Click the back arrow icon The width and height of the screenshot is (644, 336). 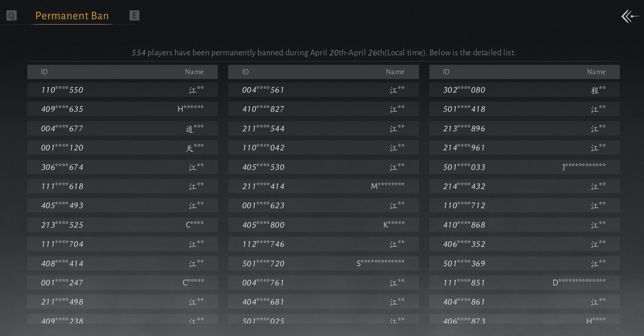click(x=630, y=16)
